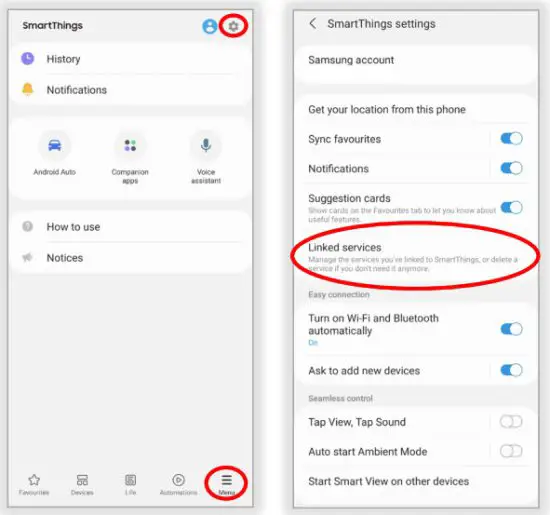
Task: Enable Tap View, Tap Sound switch
Action: 511,422
